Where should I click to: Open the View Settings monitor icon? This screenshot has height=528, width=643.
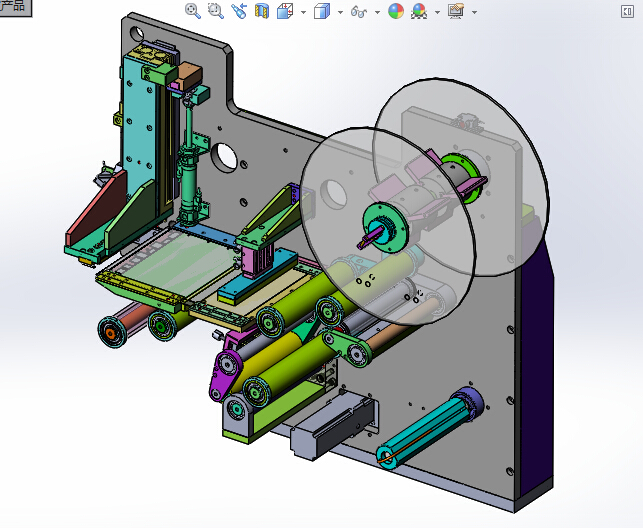(456, 11)
